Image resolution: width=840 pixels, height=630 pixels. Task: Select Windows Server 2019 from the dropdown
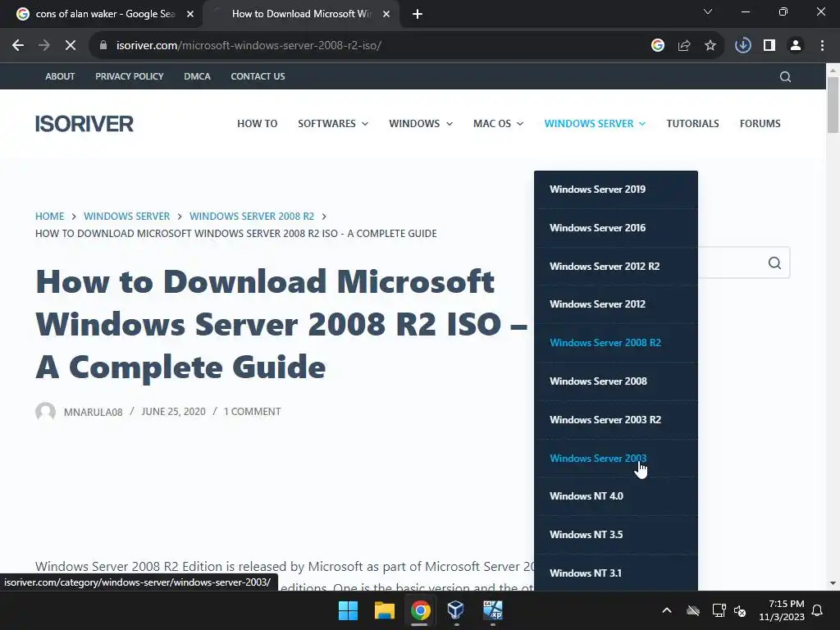coord(616,189)
